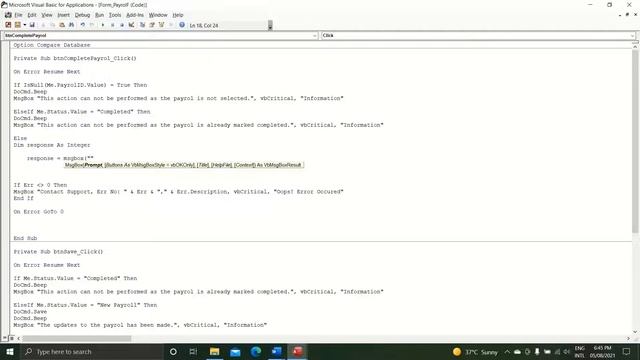Click the Access icon beside File menu
This screenshot has width=640, height=360.
point(8,15)
